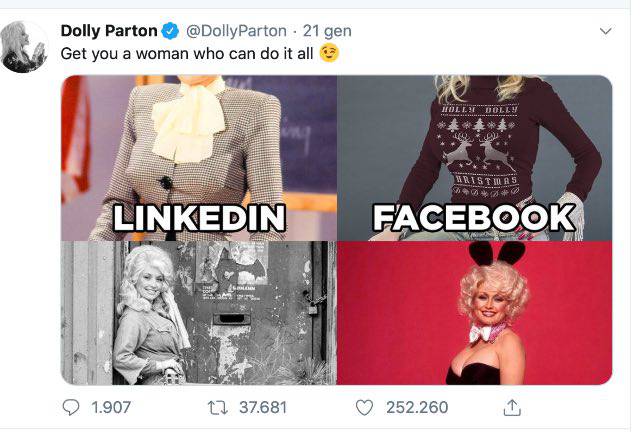The image size is (640, 432).
Task: Click the reply speech bubble icon
Action: [x=71, y=407]
